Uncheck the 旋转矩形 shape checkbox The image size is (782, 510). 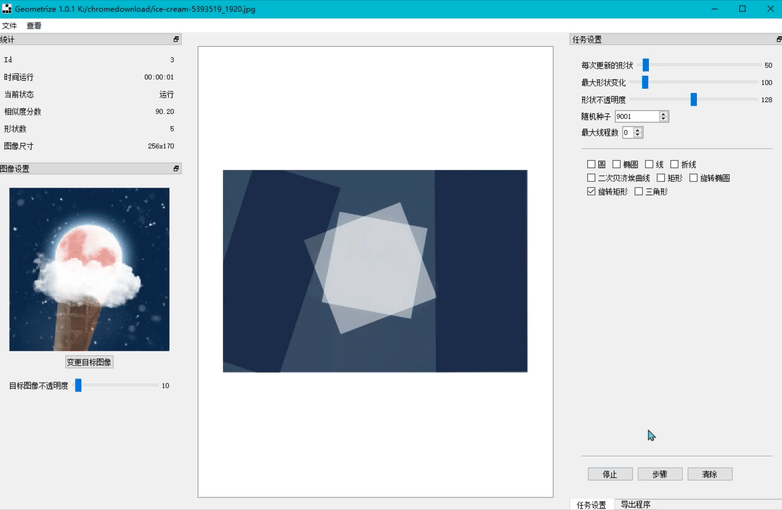[x=591, y=191]
